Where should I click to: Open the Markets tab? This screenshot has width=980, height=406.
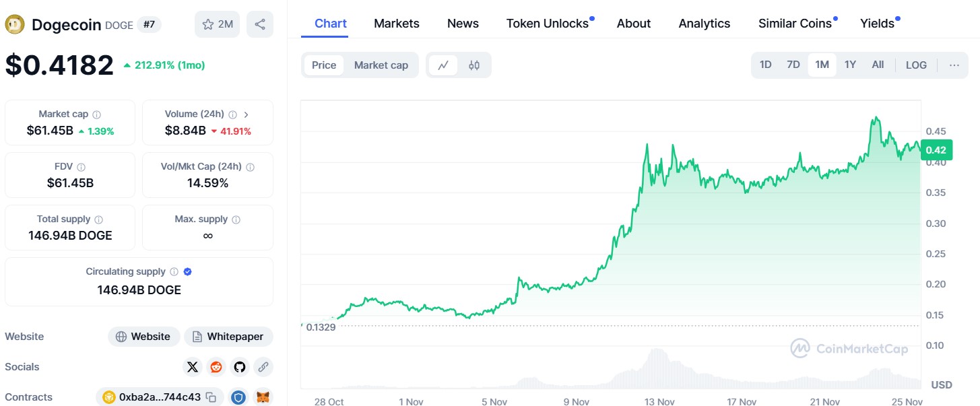[397, 24]
